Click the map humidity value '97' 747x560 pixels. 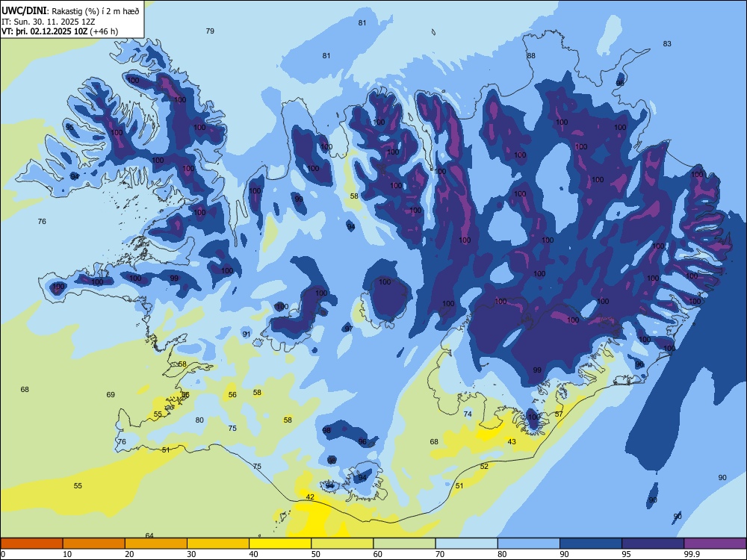(349, 329)
